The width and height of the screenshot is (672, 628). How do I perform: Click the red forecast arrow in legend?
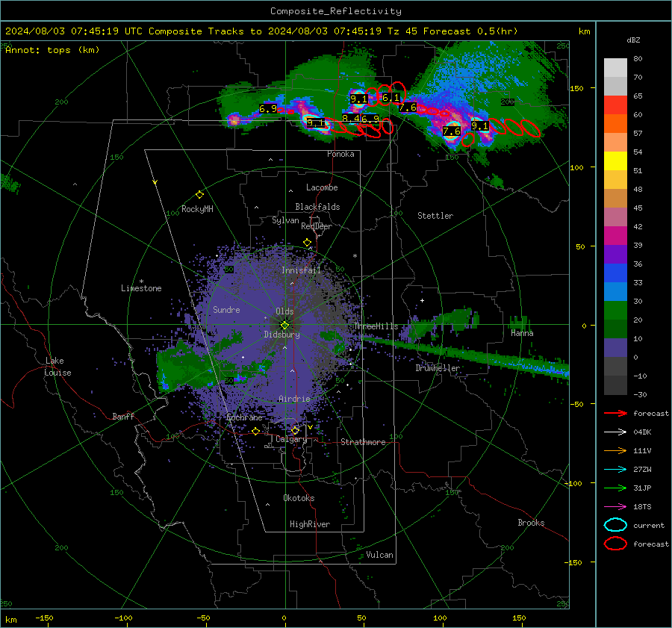(x=615, y=413)
